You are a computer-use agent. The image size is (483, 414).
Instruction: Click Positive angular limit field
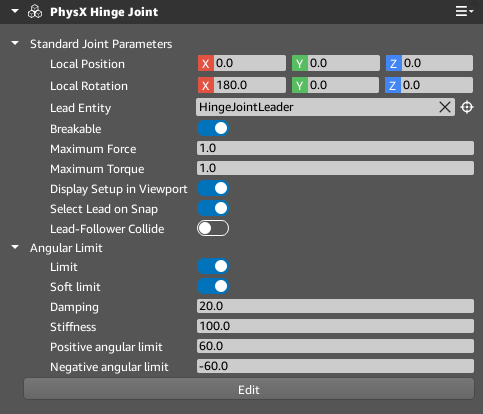(335, 346)
